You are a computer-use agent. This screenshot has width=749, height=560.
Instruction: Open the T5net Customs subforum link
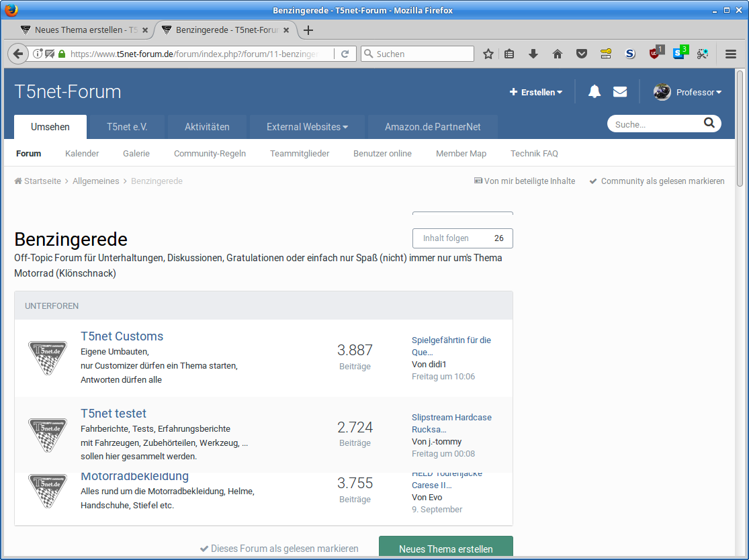[122, 336]
